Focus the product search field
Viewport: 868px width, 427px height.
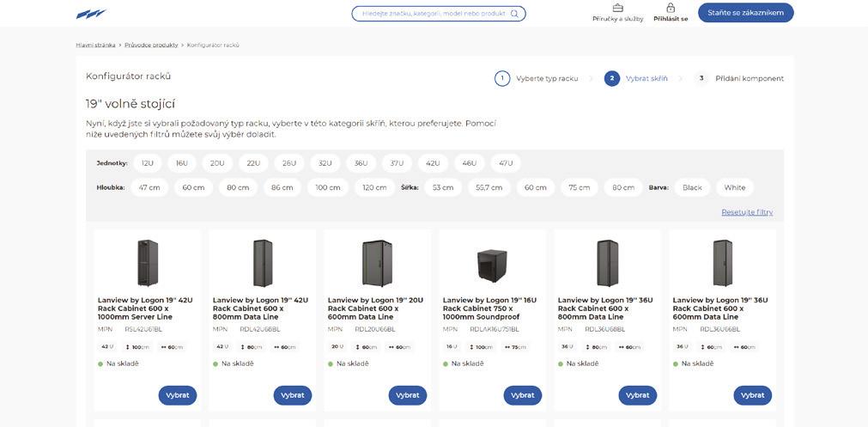tap(434, 14)
